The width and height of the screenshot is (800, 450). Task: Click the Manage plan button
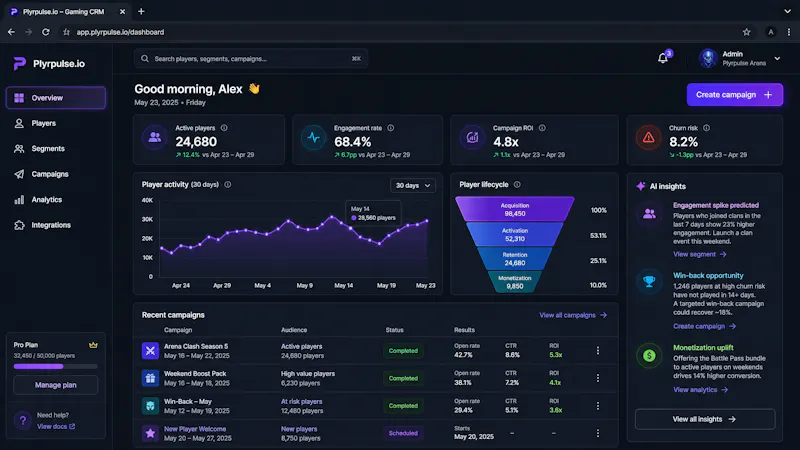click(x=56, y=385)
